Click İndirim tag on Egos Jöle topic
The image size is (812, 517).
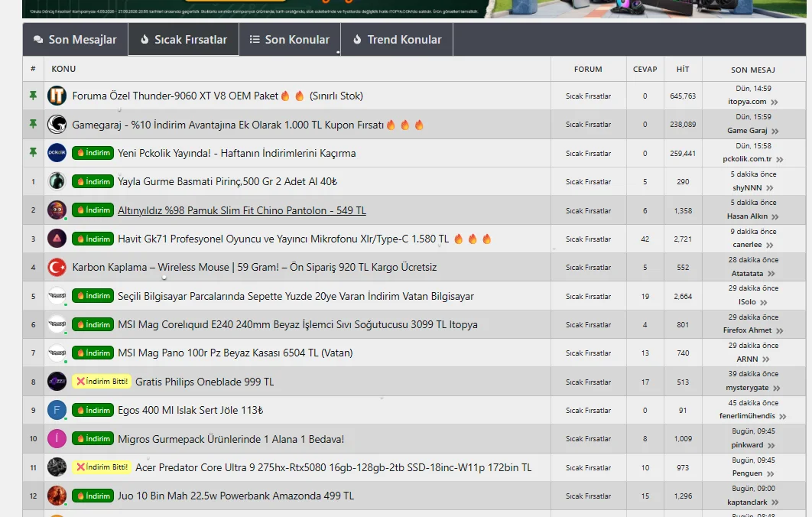pos(93,410)
